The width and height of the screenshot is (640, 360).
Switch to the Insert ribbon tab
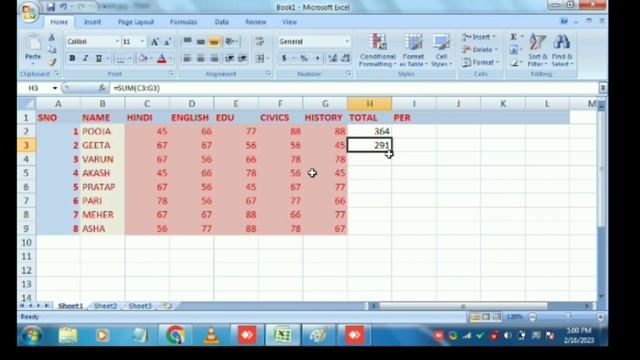pos(92,22)
